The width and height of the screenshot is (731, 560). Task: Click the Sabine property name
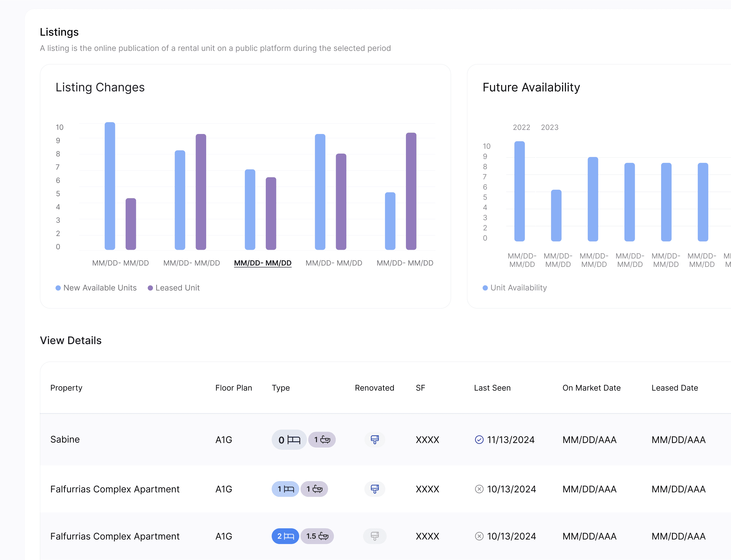click(x=65, y=439)
